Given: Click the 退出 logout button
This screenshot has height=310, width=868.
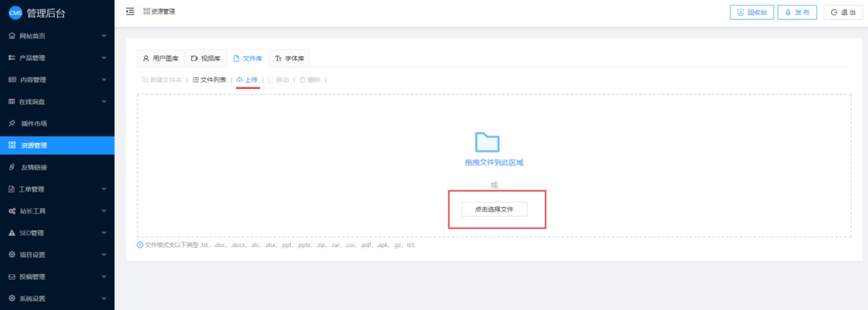Looking at the screenshot, I should [x=843, y=12].
